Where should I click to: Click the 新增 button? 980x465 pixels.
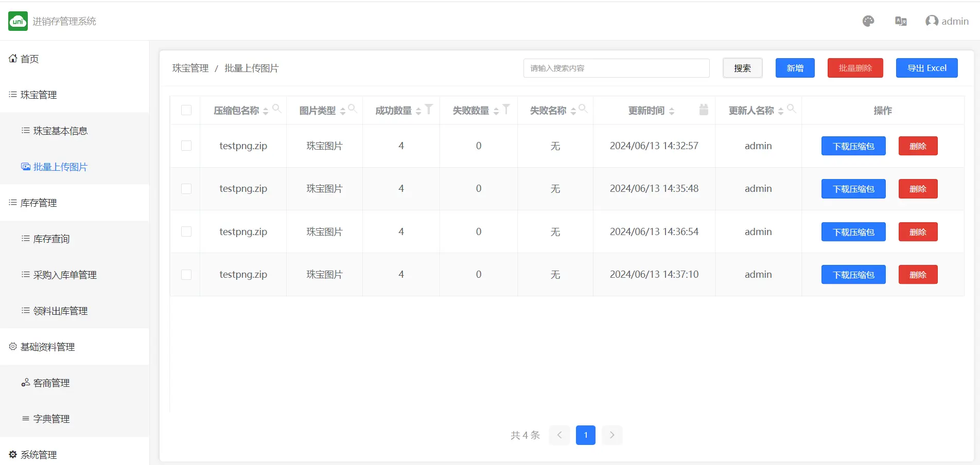(795, 68)
